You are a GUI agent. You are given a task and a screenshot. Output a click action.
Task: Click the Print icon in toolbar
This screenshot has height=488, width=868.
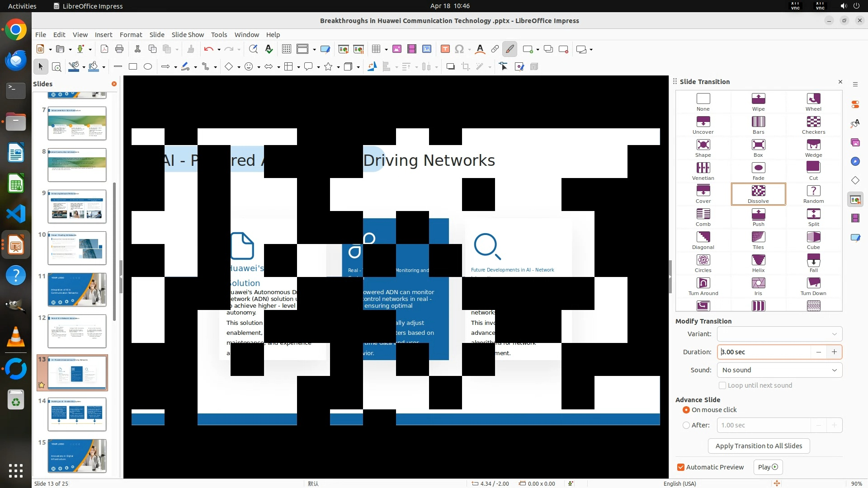tap(119, 49)
